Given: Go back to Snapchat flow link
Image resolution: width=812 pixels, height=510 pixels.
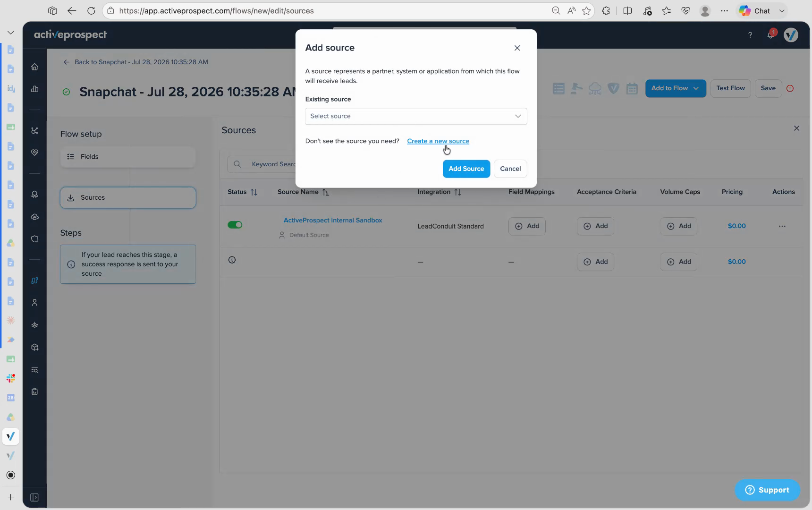Looking at the screenshot, I should 136,62.
